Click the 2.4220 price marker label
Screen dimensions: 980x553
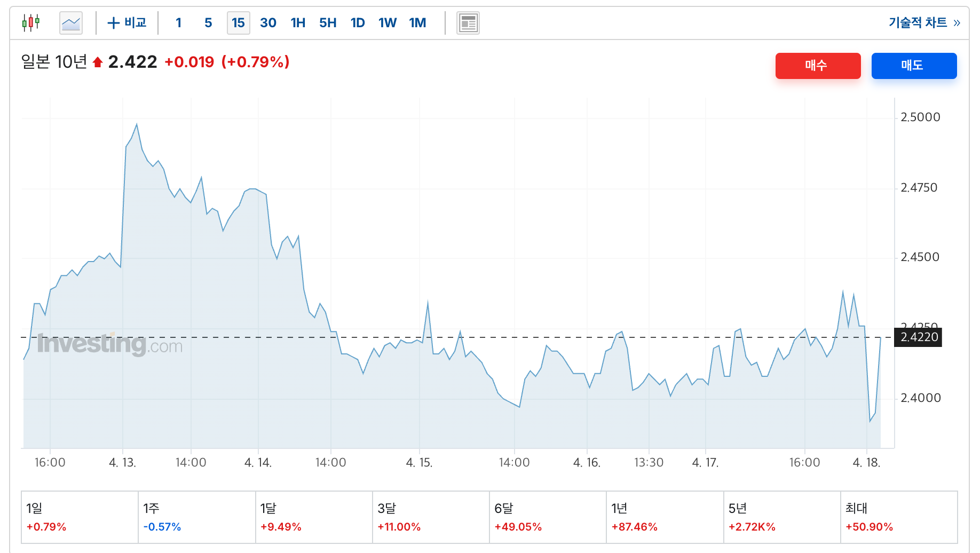pyautogui.click(x=918, y=337)
